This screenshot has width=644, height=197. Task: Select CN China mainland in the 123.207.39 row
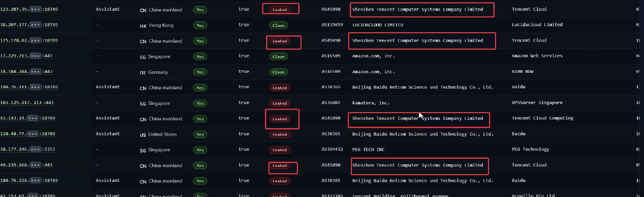point(161,10)
